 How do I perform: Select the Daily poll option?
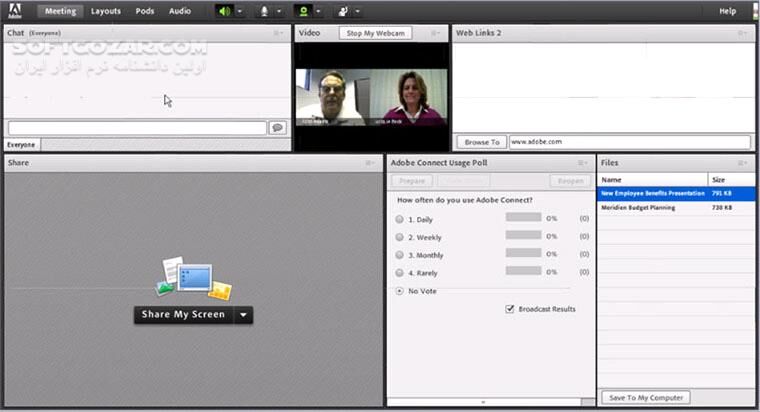click(x=399, y=219)
